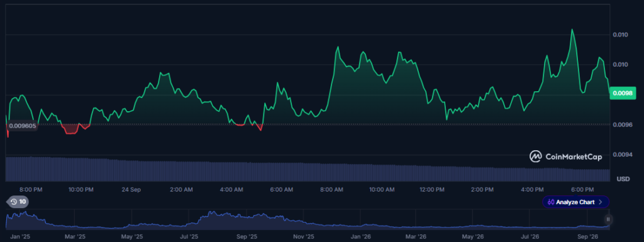Click the Analyze Chart button
The width and height of the screenshot is (644, 242).
pos(576,202)
